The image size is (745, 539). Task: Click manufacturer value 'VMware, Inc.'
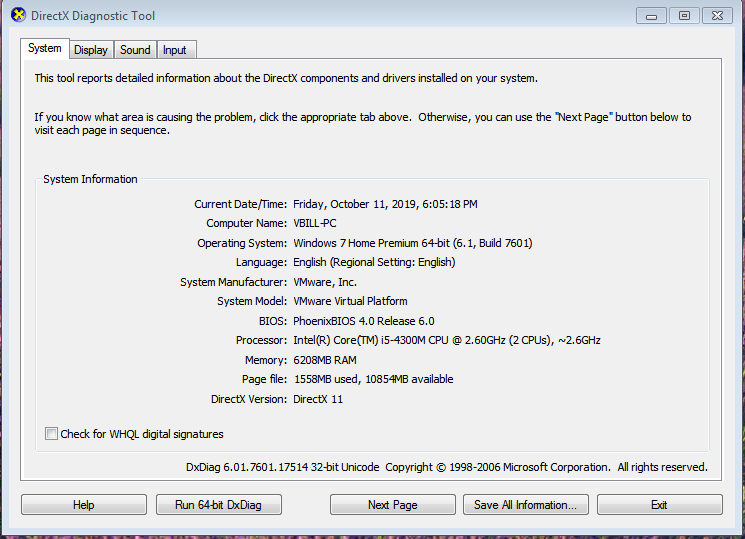(x=325, y=282)
